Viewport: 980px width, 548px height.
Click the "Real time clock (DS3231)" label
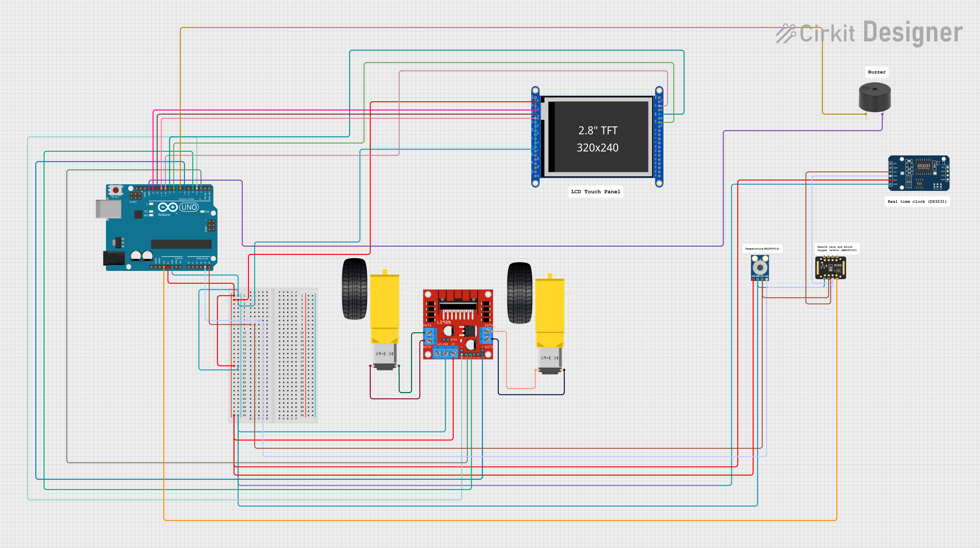(x=917, y=201)
